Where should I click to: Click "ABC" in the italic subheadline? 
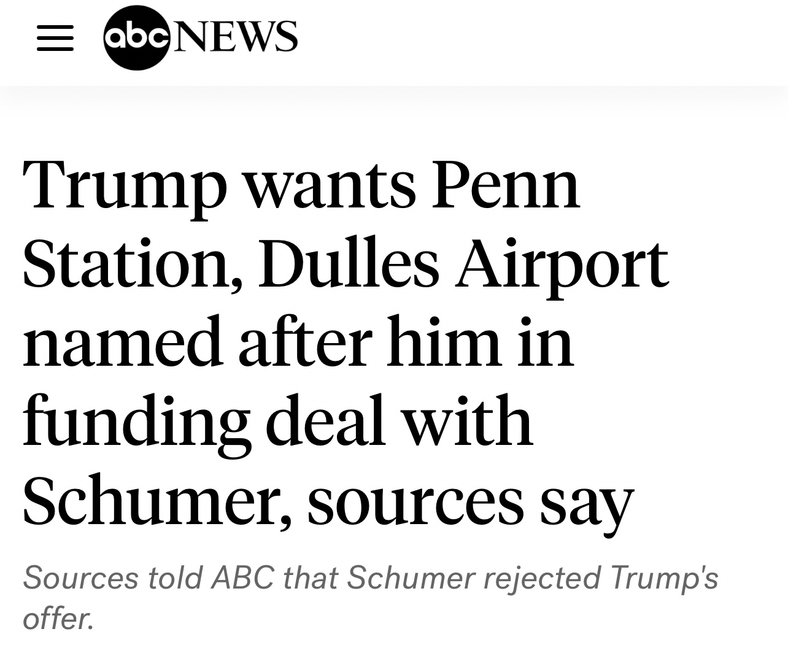242,578
